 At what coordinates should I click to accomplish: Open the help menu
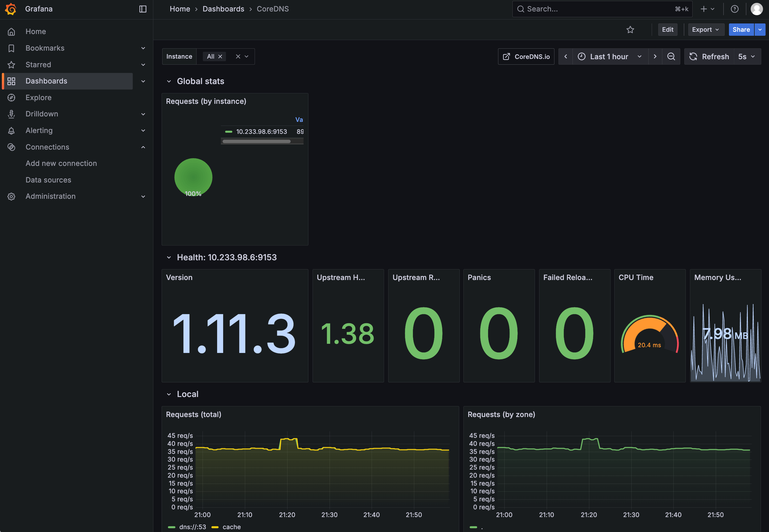pyautogui.click(x=735, y=9)
